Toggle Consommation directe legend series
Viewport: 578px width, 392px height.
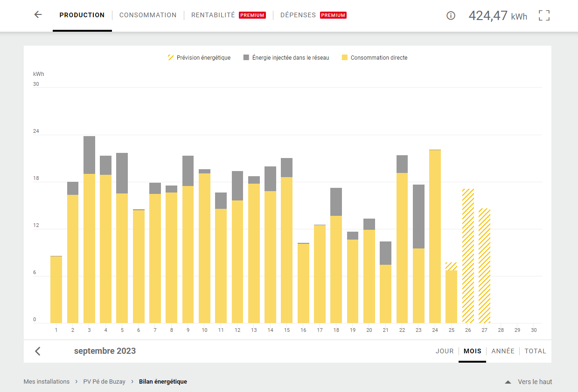375,58
